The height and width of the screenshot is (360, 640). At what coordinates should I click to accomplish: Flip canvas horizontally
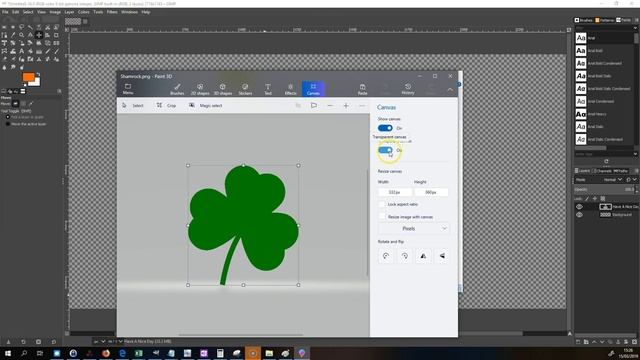[423, 256]
